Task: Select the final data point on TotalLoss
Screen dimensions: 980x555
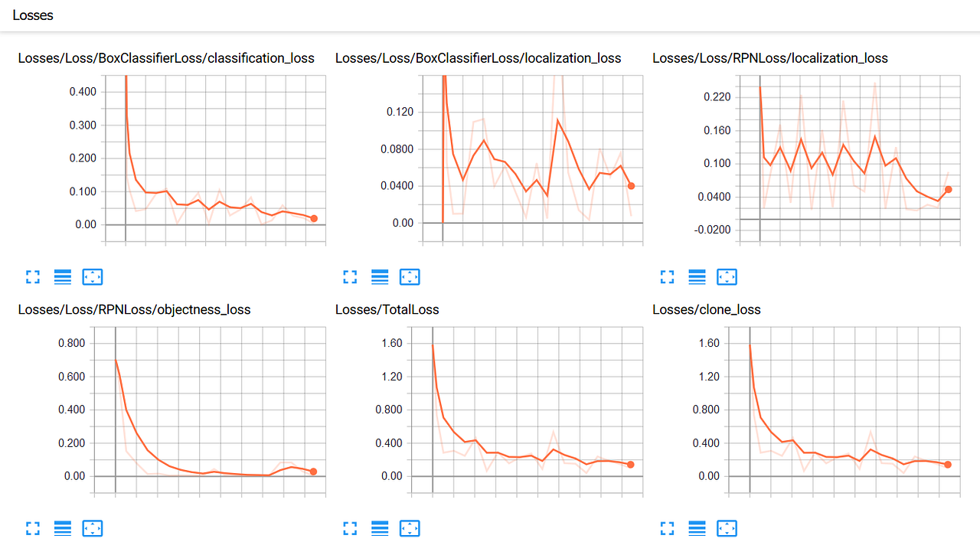Action: (629, 463)
